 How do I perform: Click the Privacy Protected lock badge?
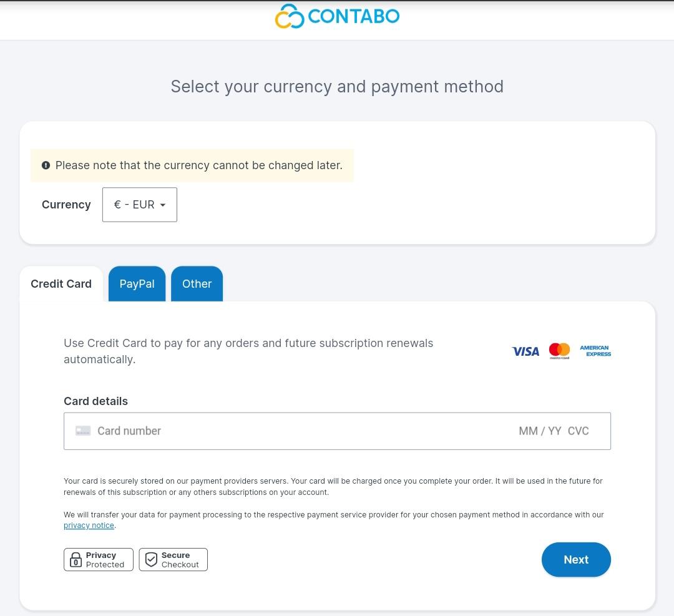coord(99,560)
